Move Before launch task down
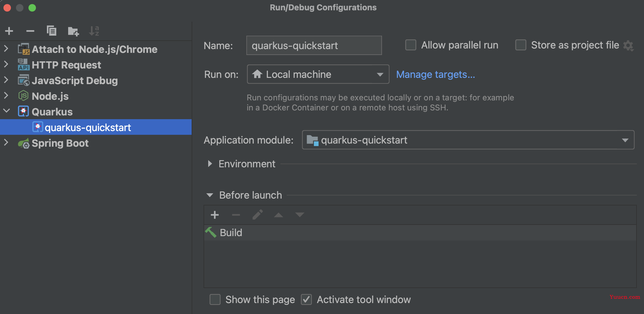 pos(300,215)
